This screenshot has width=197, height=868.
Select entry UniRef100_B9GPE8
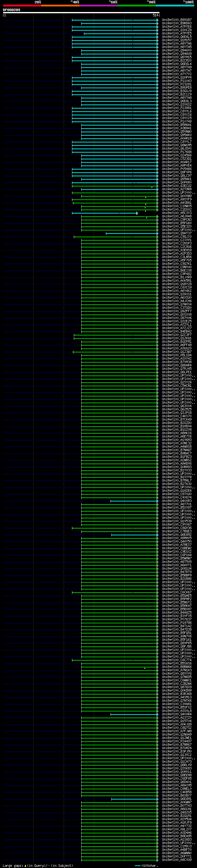177,88
